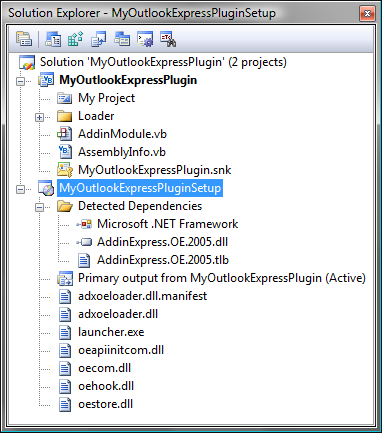Select oestore.dll file name
This screenshot has width=382, height=433.
point(105,404)
